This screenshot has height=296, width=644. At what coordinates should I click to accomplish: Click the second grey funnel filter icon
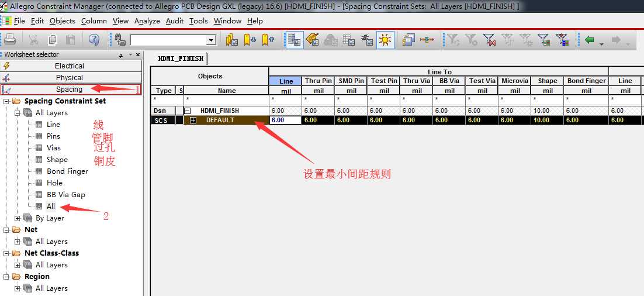point(471,40)
